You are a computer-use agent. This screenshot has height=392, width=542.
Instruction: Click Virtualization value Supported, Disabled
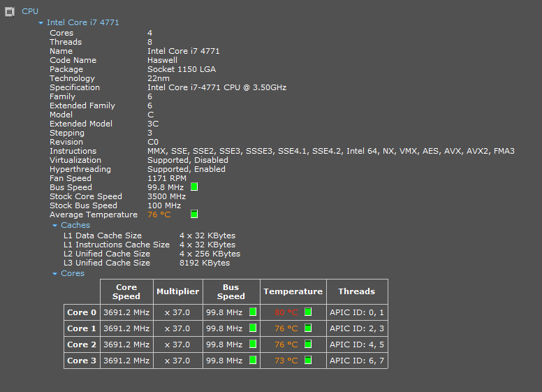[x=188, y=160]
